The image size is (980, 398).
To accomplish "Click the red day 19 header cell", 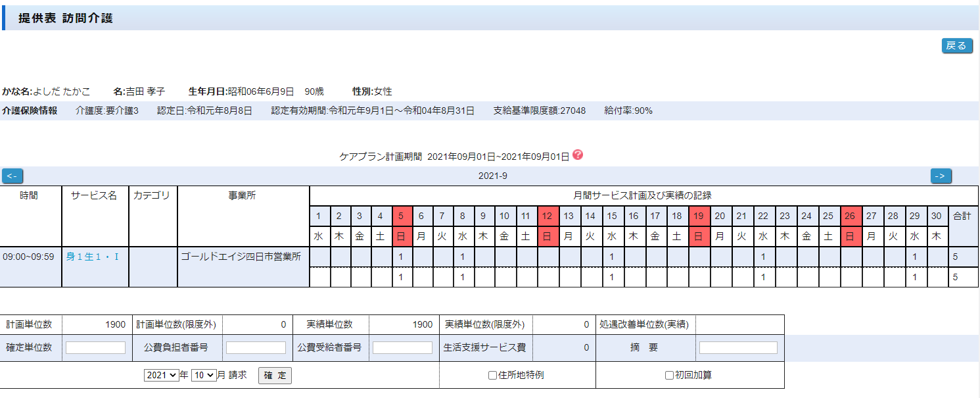I will pos(699,216).
